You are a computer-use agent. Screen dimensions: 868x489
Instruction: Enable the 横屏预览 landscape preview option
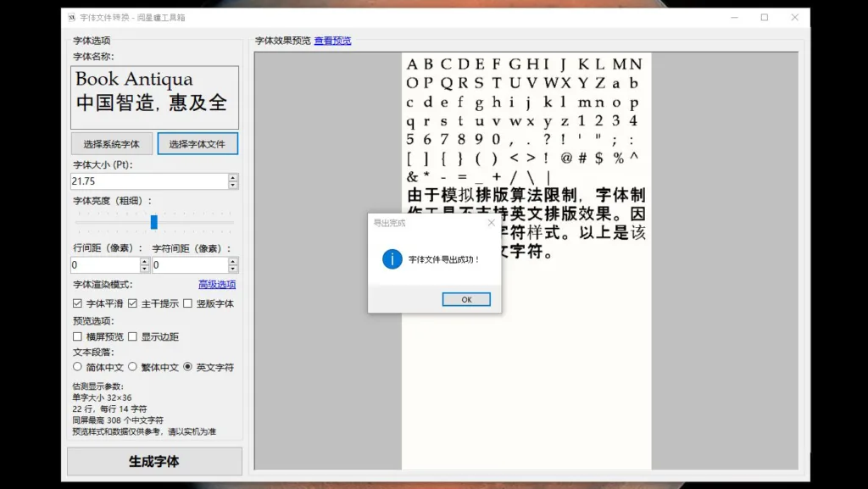(77, 336)
